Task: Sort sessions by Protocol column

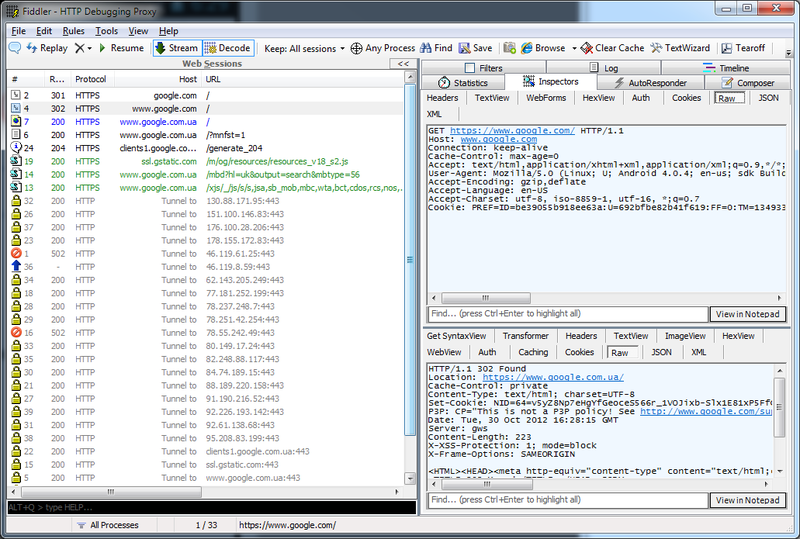Action: tap(91, 79)
